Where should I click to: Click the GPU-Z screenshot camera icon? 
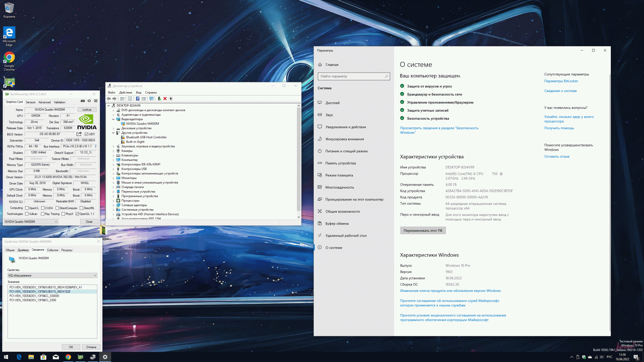coord(83,101)
